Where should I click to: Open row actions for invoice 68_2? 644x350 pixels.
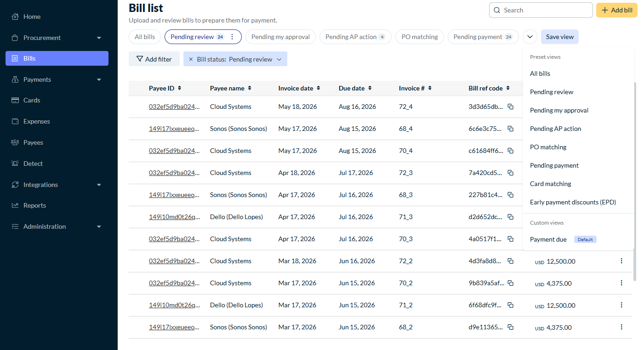[x=621, y=327]
